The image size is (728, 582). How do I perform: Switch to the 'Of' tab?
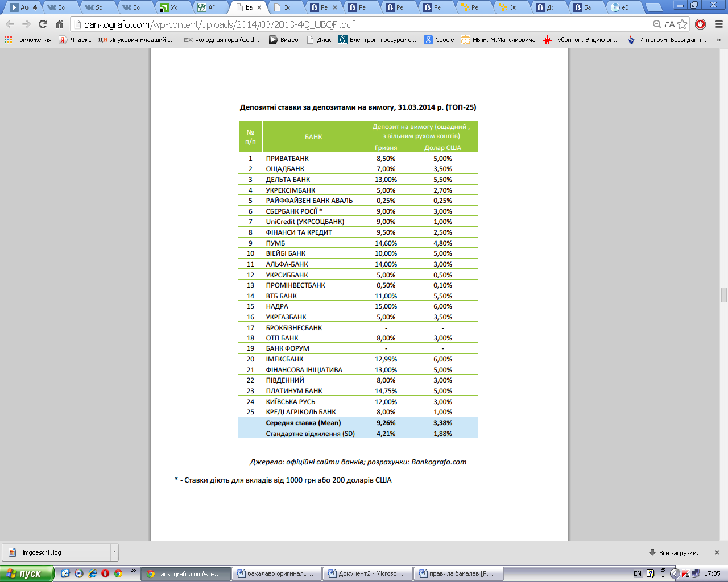pos(510,7)
